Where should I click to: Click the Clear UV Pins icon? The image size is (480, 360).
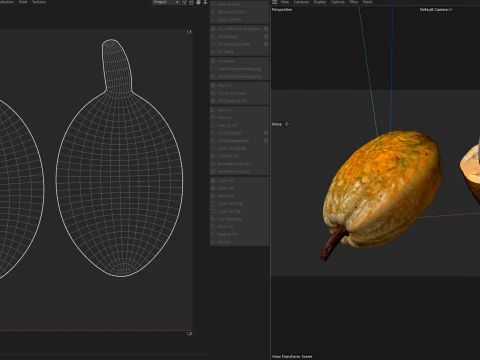[213, 20]
